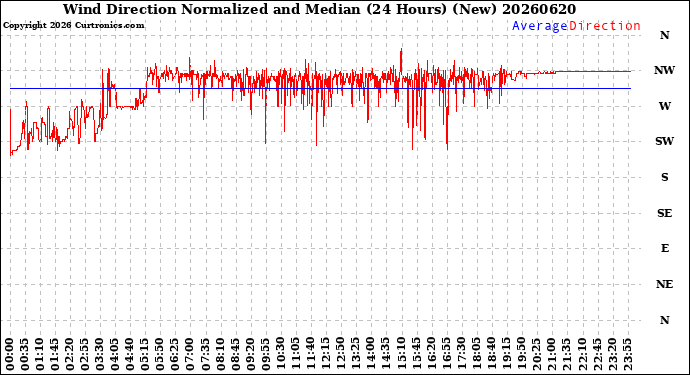Click the 21:00 time label
Image resolution: width=690 pixels, height=375 pixels.
[x=551, y=355]
